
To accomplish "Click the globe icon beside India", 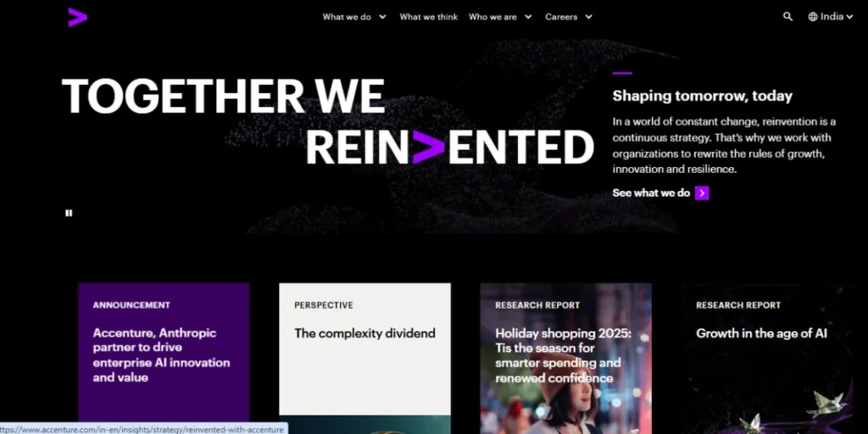I will (813, 17).
